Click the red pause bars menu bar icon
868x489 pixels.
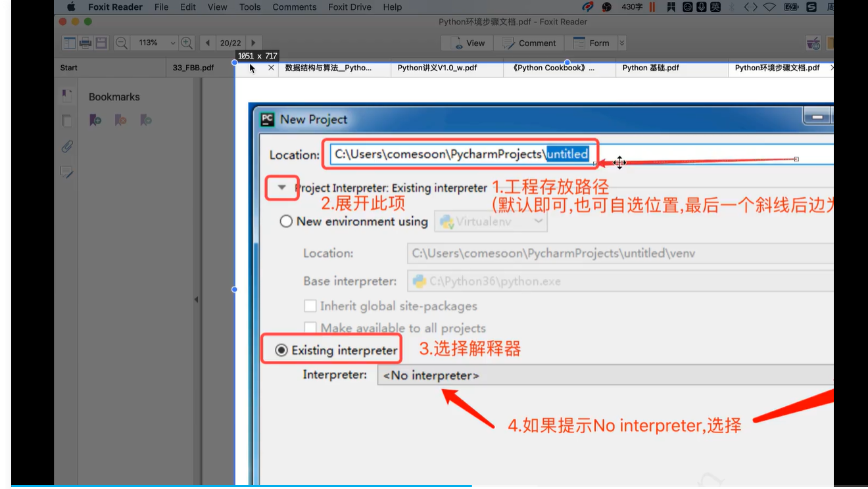(x=652, y=7)
